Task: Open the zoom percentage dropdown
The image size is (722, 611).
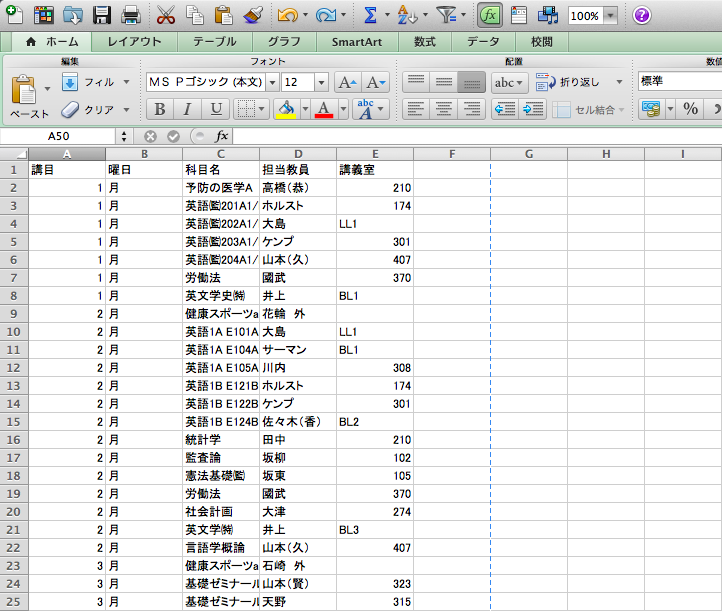Action: click(610, 16)
